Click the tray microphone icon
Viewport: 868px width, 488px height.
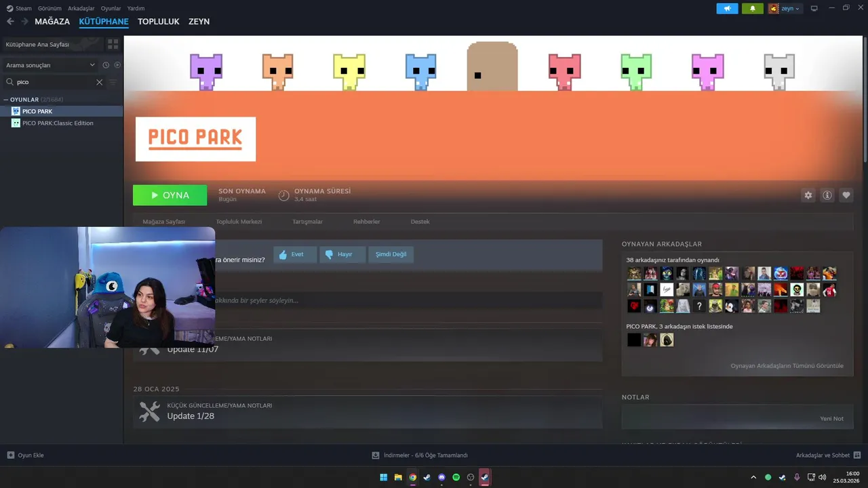[x=797, y=477]
